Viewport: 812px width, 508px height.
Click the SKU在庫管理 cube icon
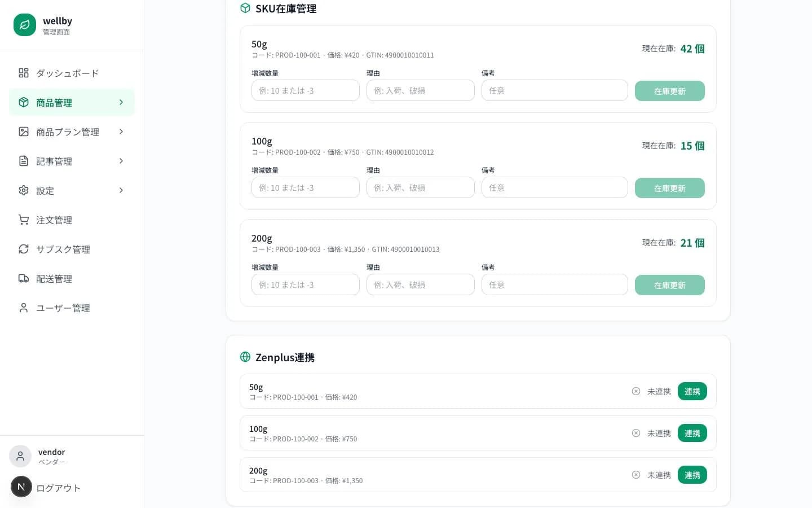(x=245, y=8)
